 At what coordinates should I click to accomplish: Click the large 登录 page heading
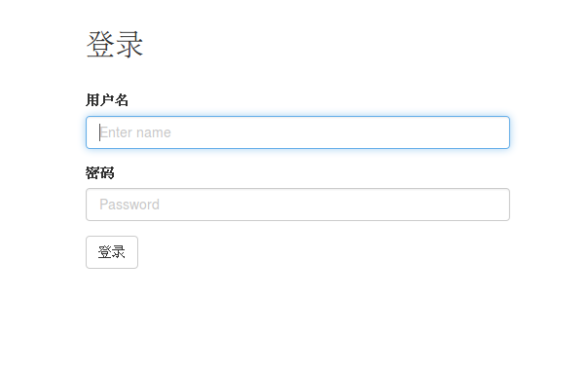(x=114, y=45)
